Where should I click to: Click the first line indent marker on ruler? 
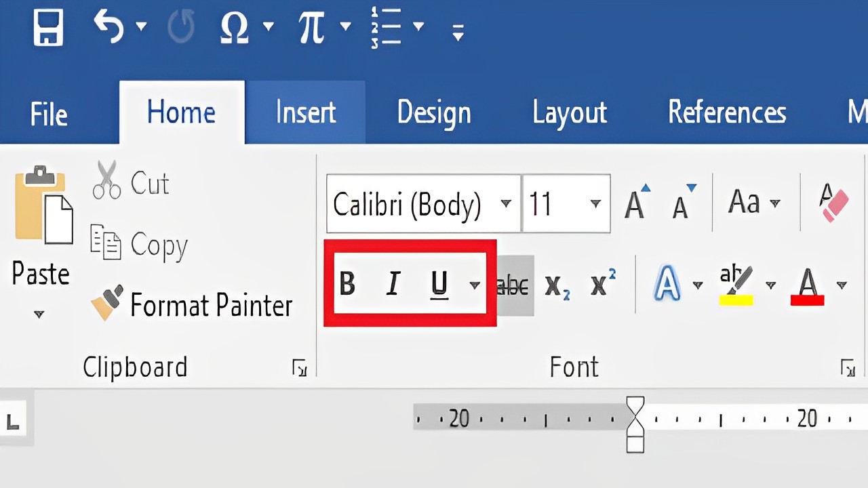pyautogui.click(x=635, y=406)
